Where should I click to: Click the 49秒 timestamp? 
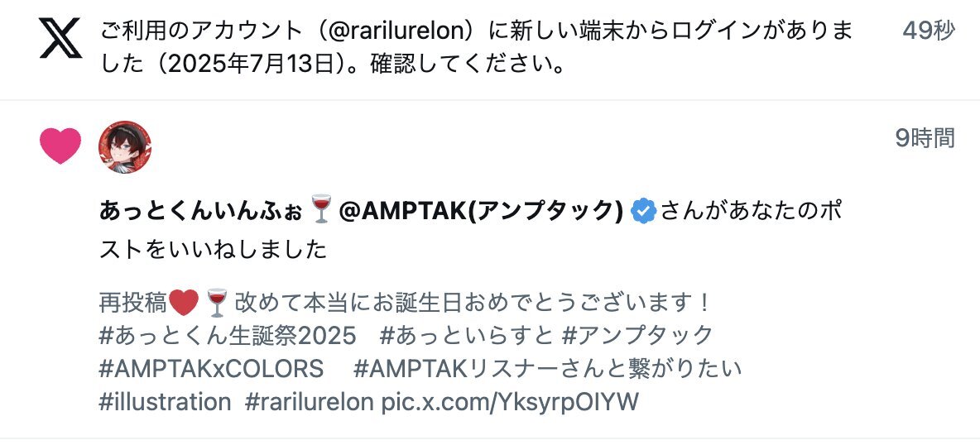pos(929,30)
